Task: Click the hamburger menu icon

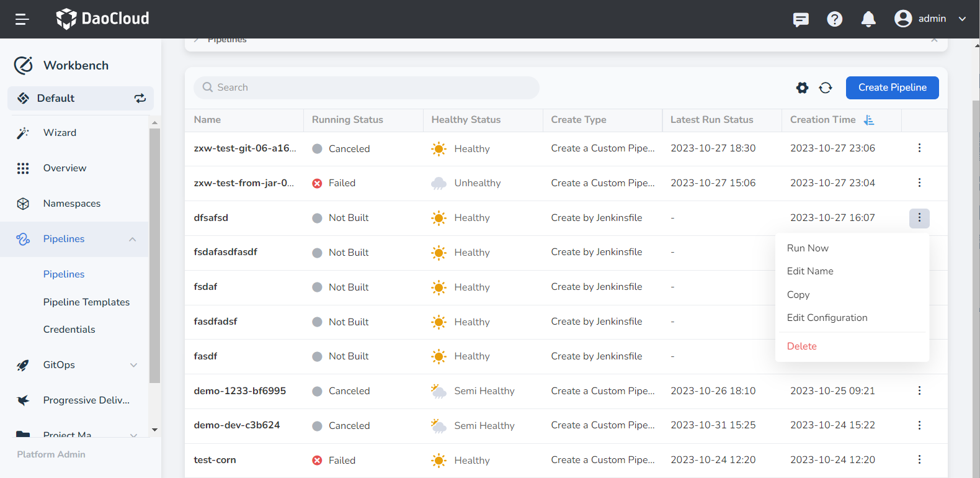Action: click(22, 19)
